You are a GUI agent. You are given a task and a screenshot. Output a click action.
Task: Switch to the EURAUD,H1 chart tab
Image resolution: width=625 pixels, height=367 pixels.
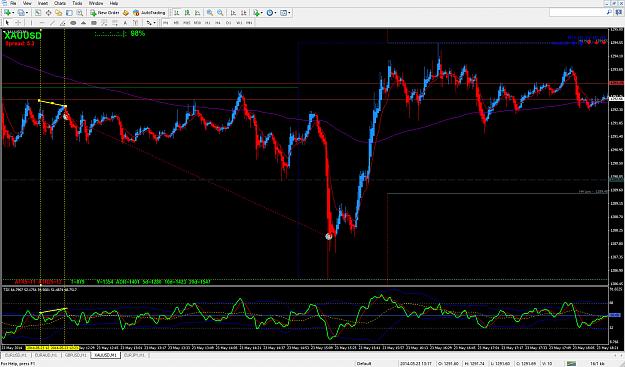47,355
